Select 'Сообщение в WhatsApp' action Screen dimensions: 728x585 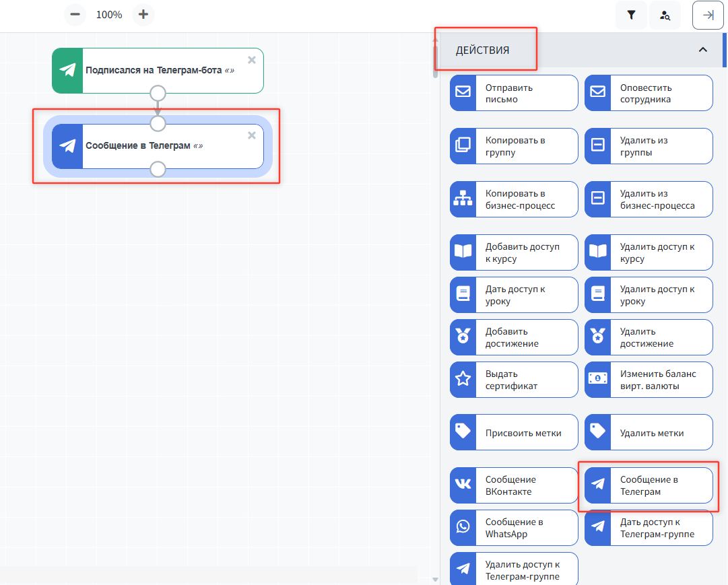click(514, 528)
